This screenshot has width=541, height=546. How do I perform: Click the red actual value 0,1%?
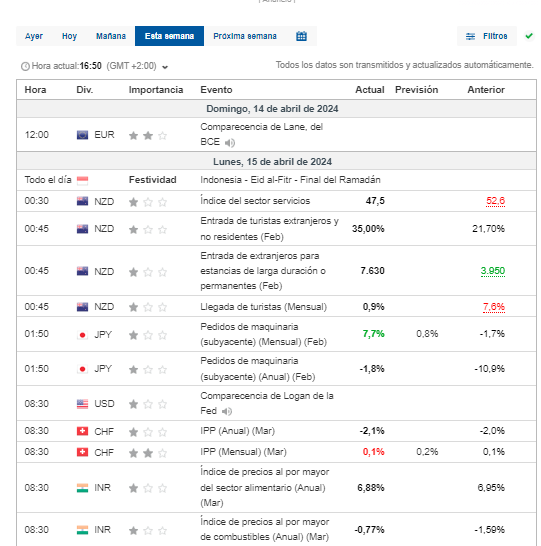[x=374, y=452]
